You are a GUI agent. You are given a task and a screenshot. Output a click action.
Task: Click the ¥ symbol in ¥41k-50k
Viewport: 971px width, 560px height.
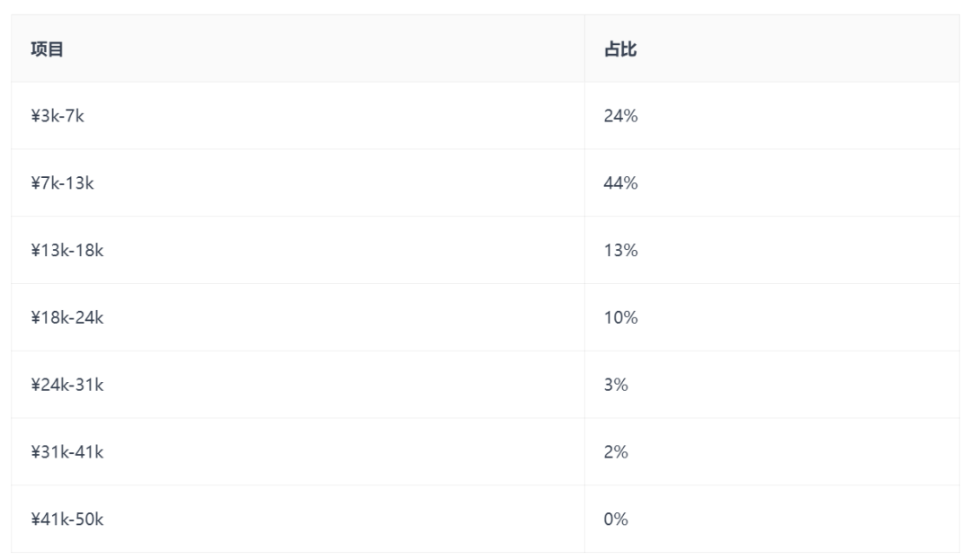(35, 520)
